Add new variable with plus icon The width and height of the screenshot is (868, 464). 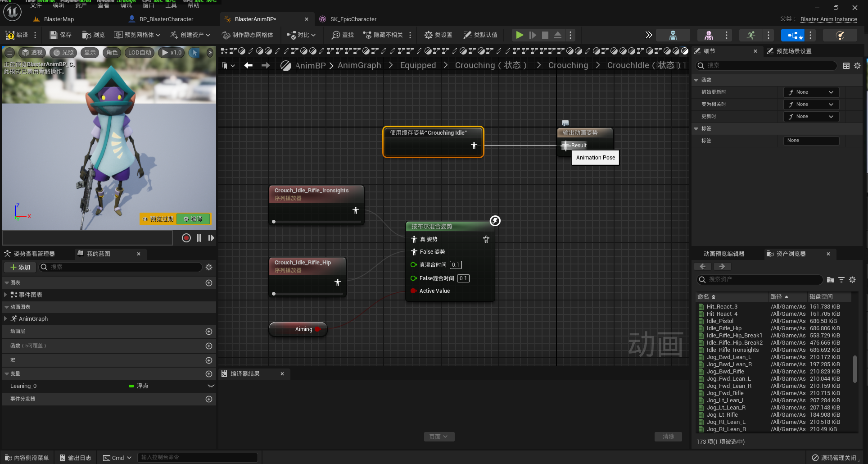[x=209, y=374]
